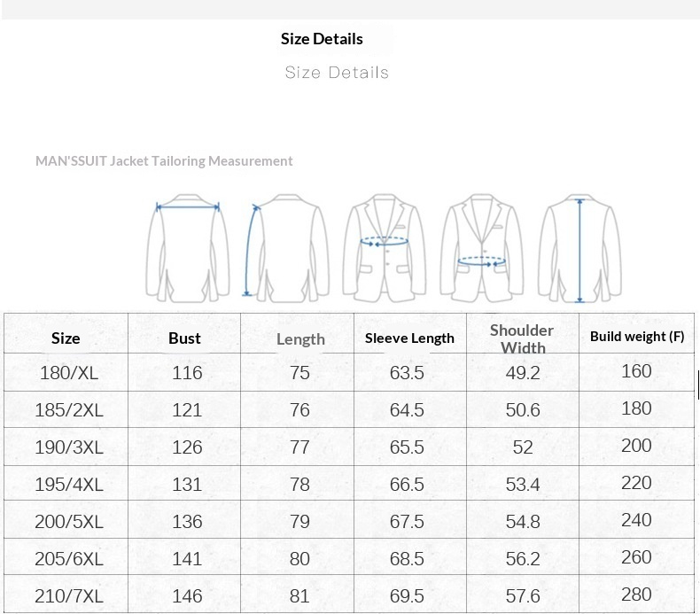The width and height of the screenshot is (700, 614).
Task: Click the sleeve length jacket diagram
Action: coord(286,247)
